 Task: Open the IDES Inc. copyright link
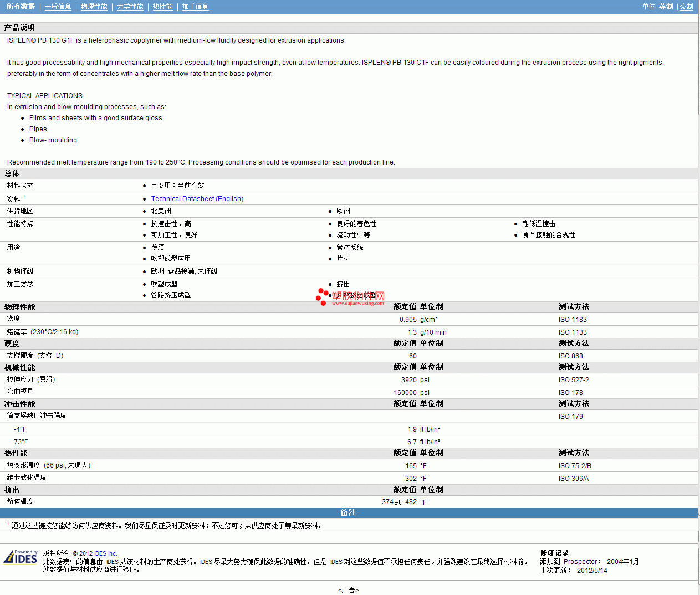pos(106,553)
